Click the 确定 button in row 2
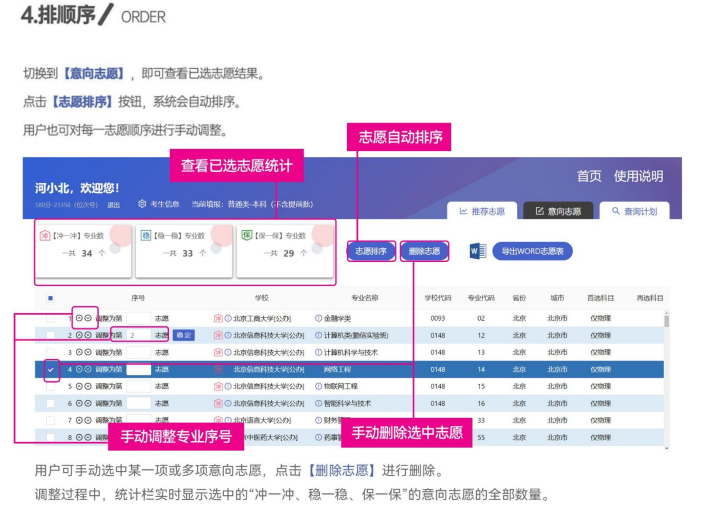 [183, 335]
